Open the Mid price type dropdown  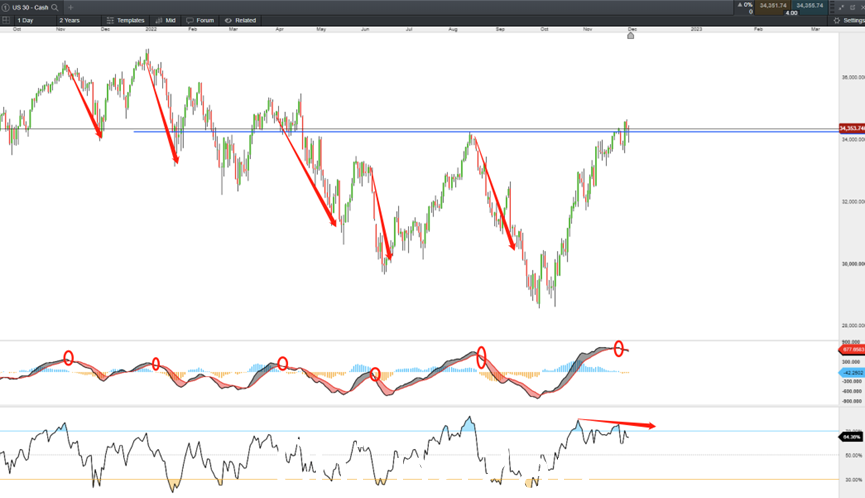tap(165, 20)
